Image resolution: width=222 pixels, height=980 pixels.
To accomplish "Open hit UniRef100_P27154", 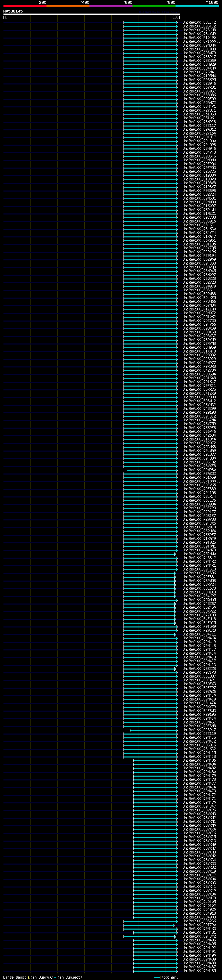I will click(x=199, y=133).
